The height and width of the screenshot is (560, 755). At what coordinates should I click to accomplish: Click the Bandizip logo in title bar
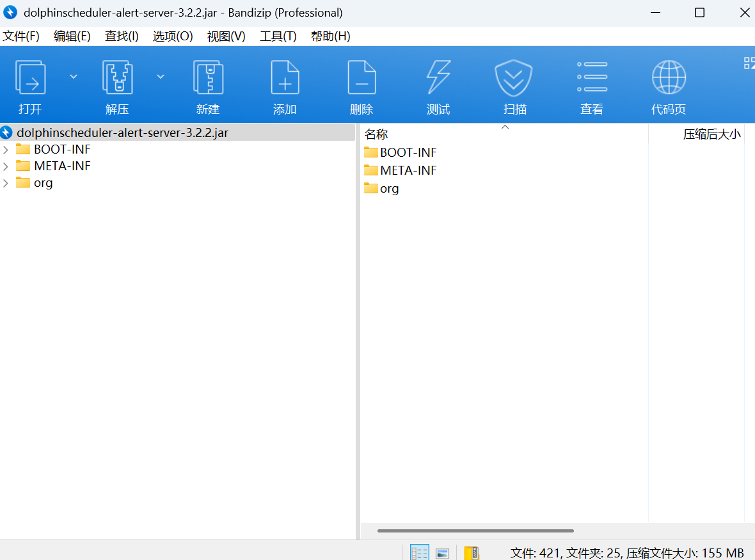10,12
